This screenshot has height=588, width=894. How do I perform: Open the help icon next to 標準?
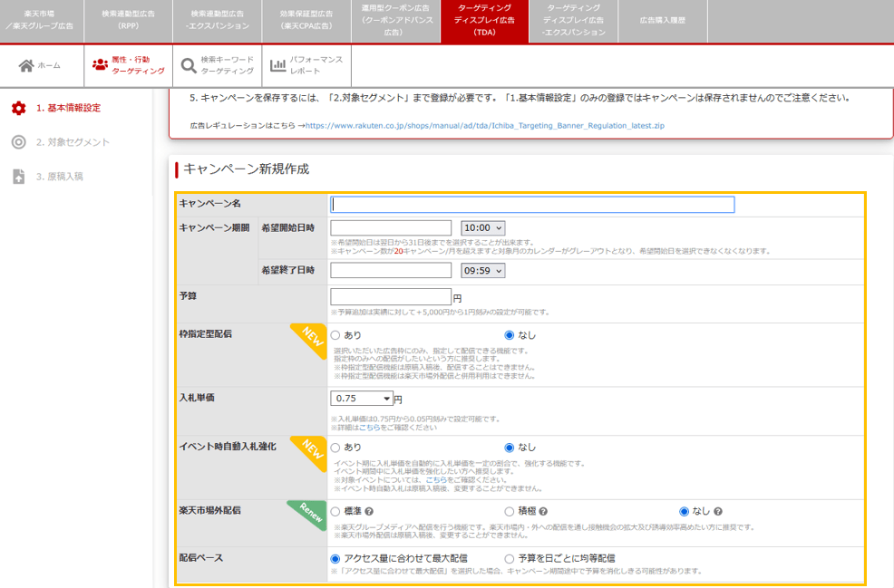pos(368,511)
